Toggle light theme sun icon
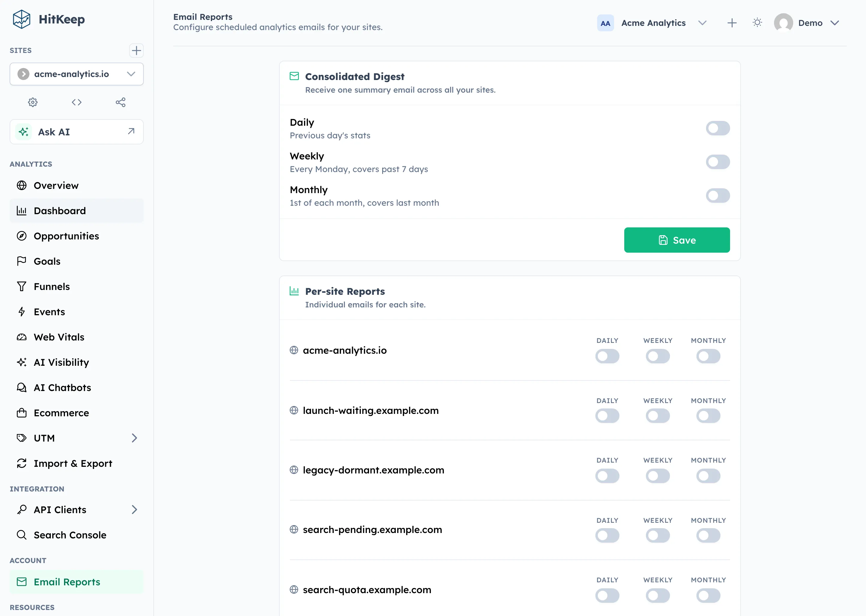 click(x=757, y=23)
